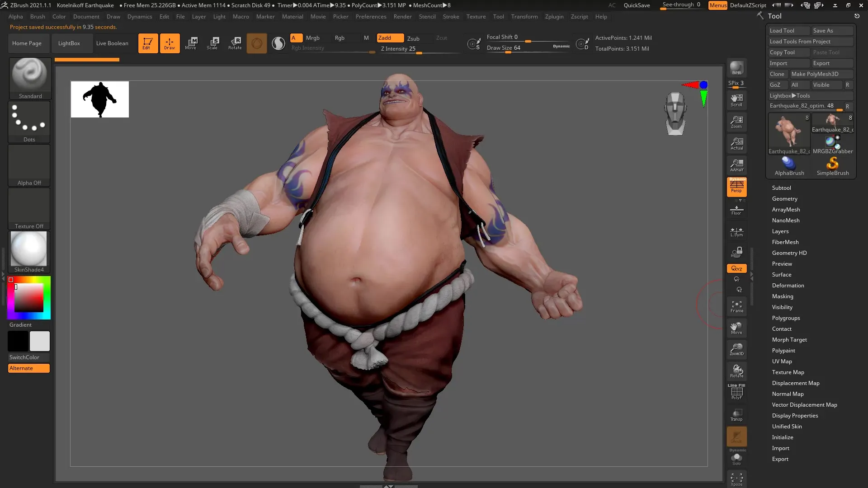Open the Brush menu
The width and height of the screenshot is (868, 488).
[x=38, y=17]
